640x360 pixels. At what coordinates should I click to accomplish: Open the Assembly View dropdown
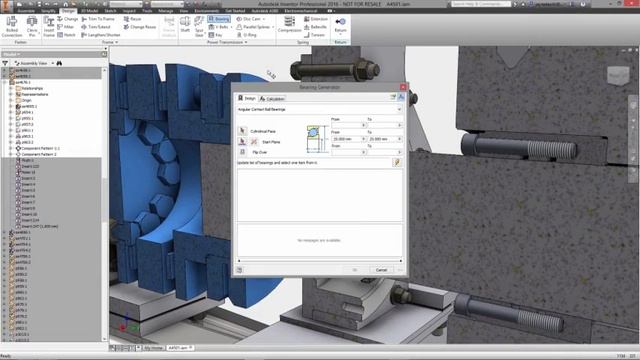click(53, 63)
